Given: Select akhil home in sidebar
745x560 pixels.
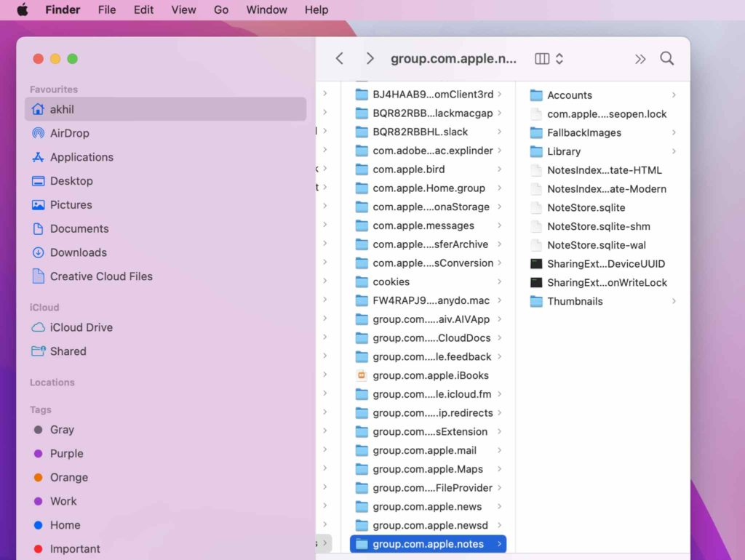Looking at the screenshot, I should [x=165, y=109].
